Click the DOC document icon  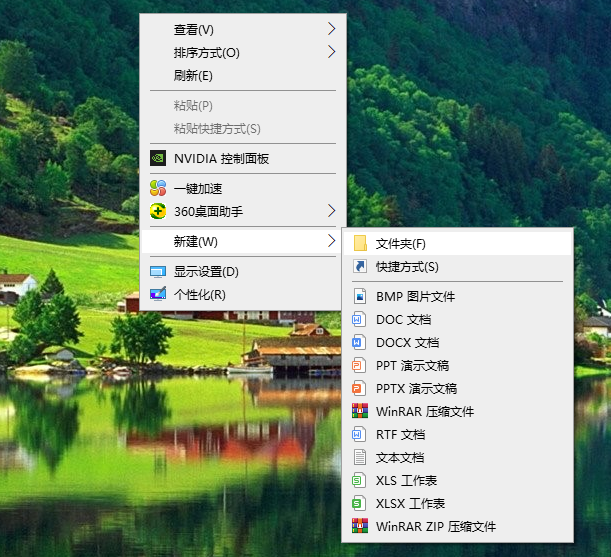(359, 320)
